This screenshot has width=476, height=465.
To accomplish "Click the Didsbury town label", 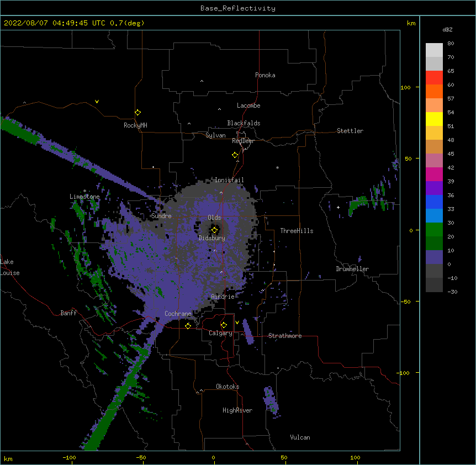I will click(212, 238).
